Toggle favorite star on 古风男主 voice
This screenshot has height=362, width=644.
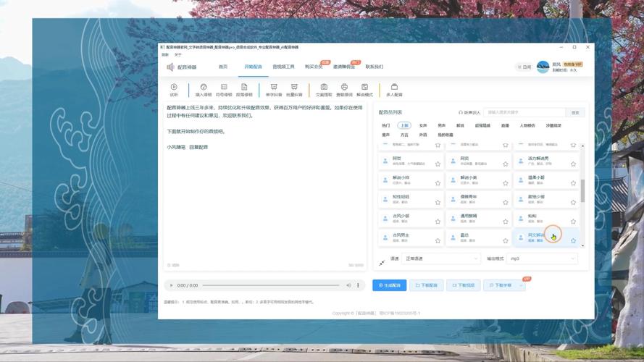[x=438, y=241]
